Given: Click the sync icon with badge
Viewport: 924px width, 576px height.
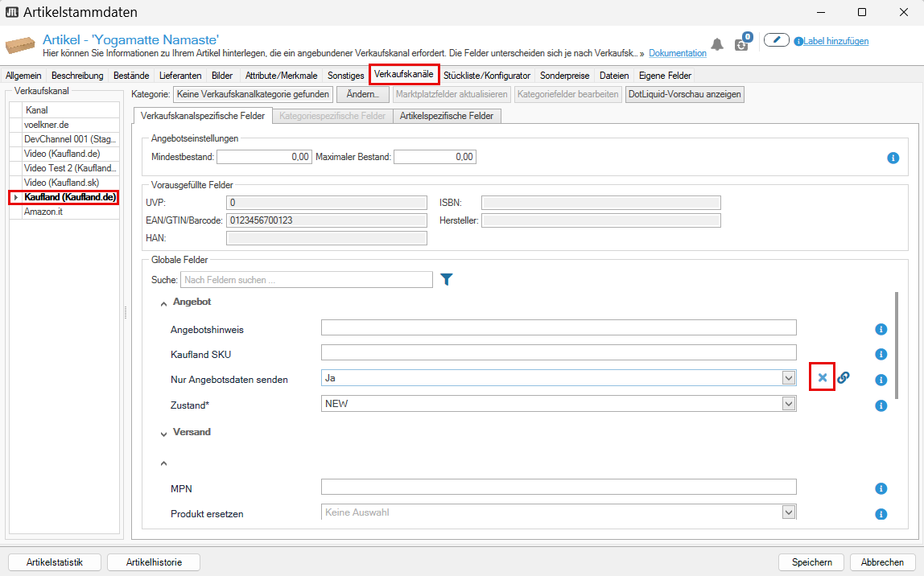Looking at the screenshot, I should click(x=742, y=44).
